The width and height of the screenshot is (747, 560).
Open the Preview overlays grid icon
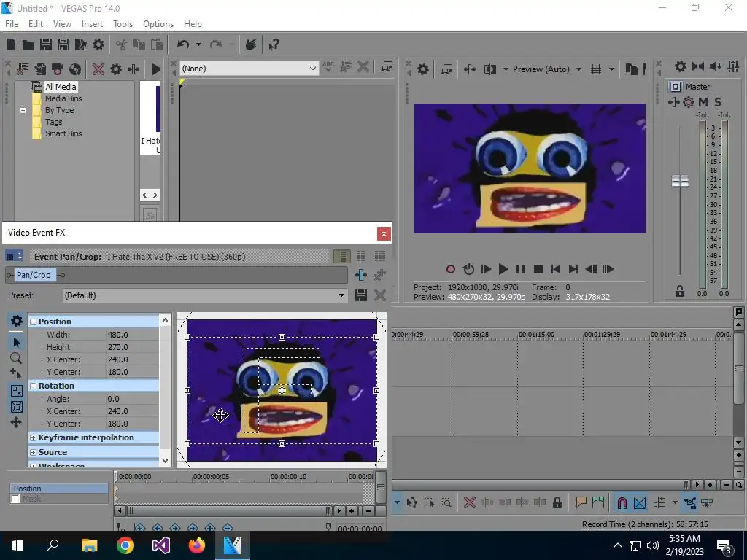pos(596,69)
